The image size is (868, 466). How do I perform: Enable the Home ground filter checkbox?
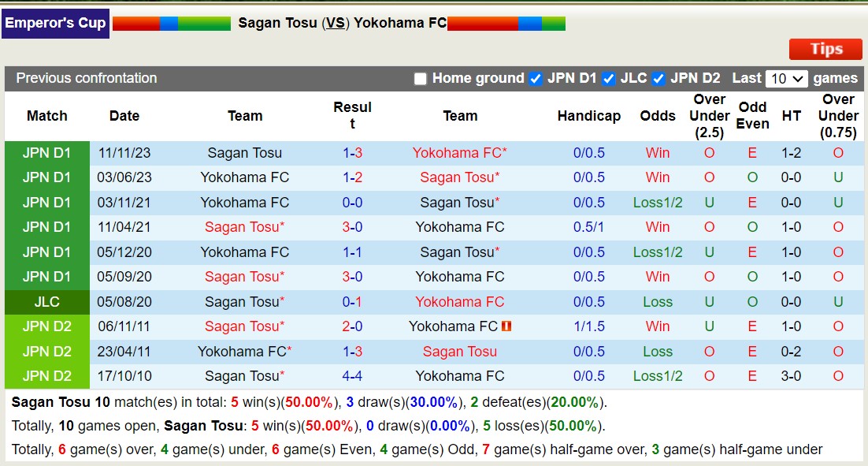[x=420, y=78]
